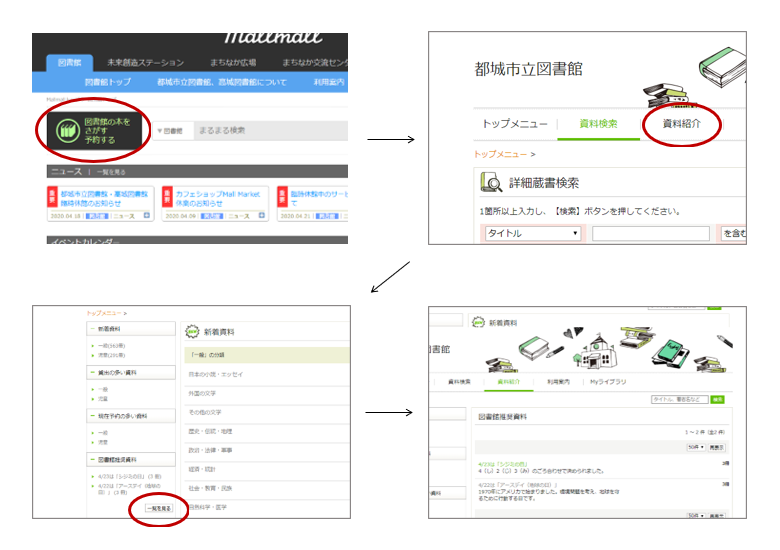Collapse the 新着資料 sidebar section

[130, 329]
